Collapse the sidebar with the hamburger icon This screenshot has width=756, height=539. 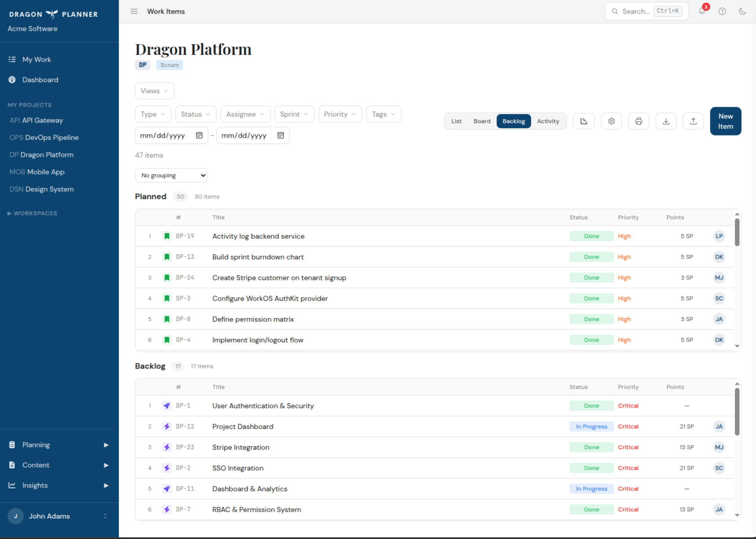(x=134, y=11)
